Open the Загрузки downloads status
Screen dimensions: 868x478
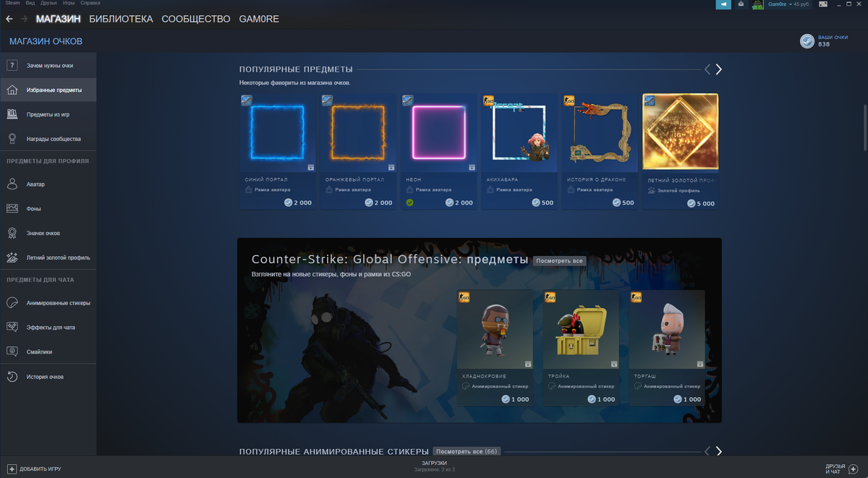click(x=434, y=466)
